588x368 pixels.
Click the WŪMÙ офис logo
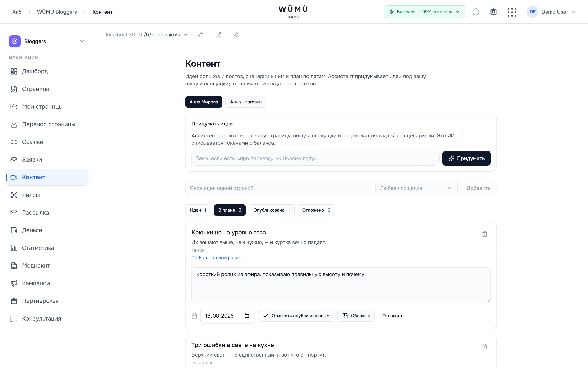coord(293,12)
